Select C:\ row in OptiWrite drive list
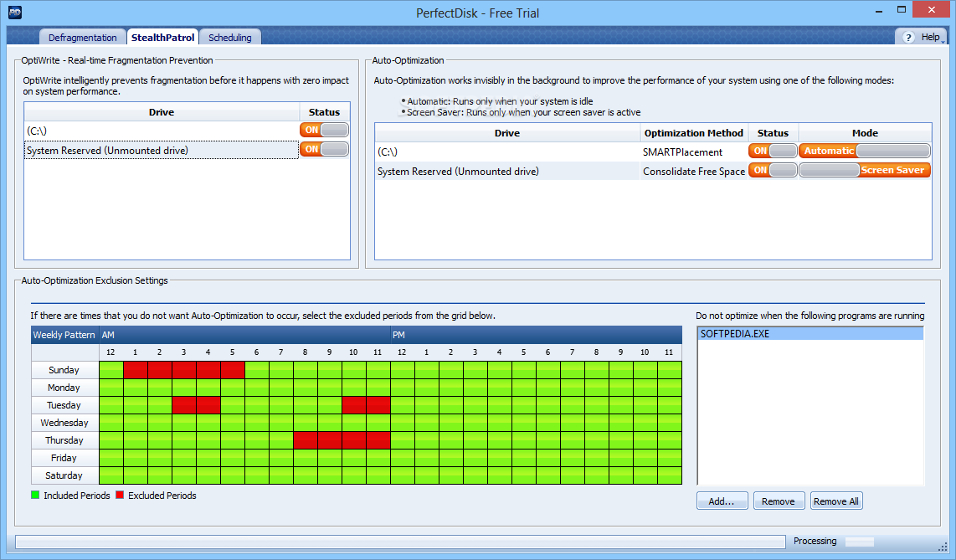Image resolution: width=956 pixels, height=560 pixels. tap(162, 131)
